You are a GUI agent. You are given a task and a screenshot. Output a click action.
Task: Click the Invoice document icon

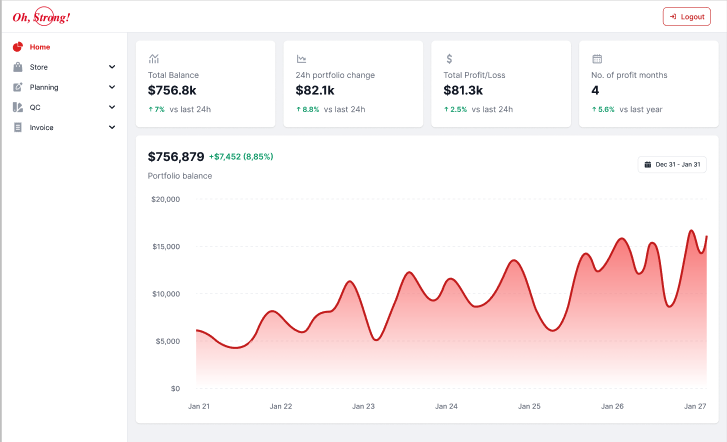[x=18, y=127]
